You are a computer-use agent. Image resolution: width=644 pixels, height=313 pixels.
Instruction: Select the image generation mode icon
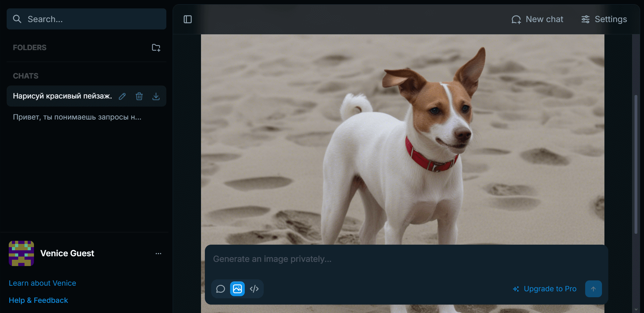tap(237, 289)
